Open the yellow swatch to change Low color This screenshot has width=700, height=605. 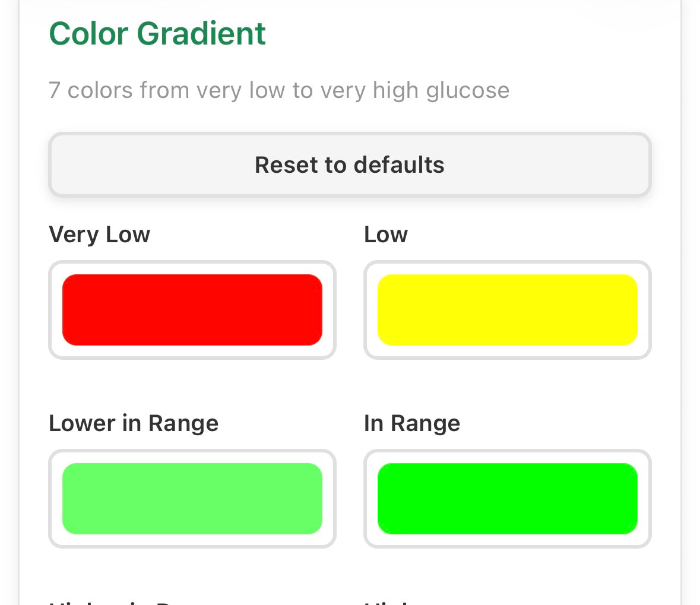click(507, 309)
